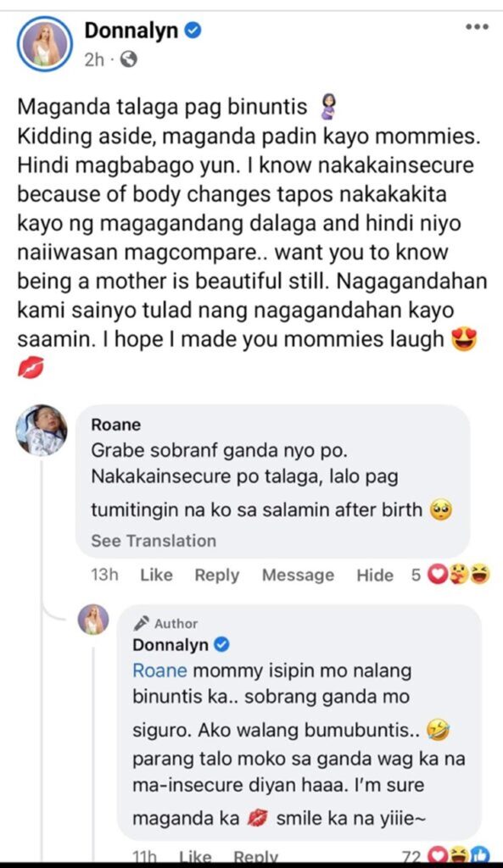Click the verified badge in the author reply
Image resolution: width=503 pixels, height=868 pixels.
221,644
